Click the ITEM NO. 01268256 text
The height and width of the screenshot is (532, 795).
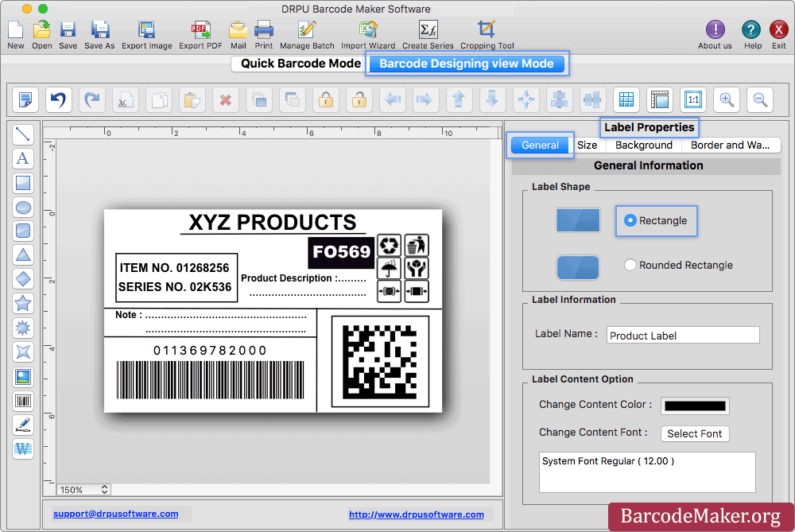(174, 268)
